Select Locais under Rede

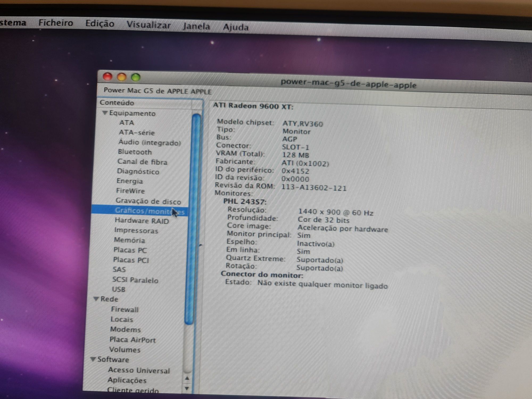pyautogui.click(x=122, y=319)
